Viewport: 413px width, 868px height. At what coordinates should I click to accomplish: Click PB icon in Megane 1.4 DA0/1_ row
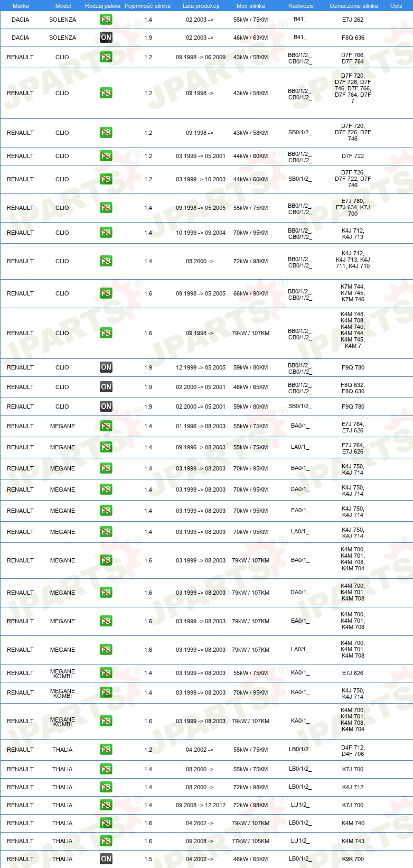pos(106,490)
